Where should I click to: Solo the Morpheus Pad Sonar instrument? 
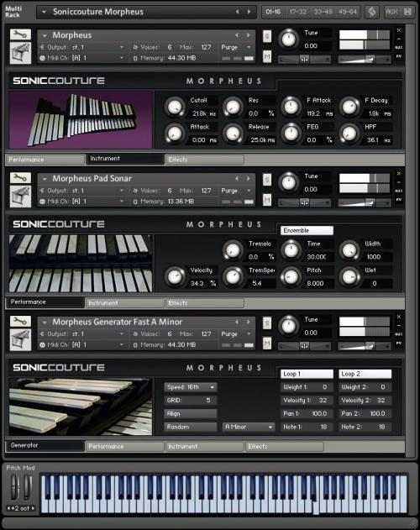(267, 180)
